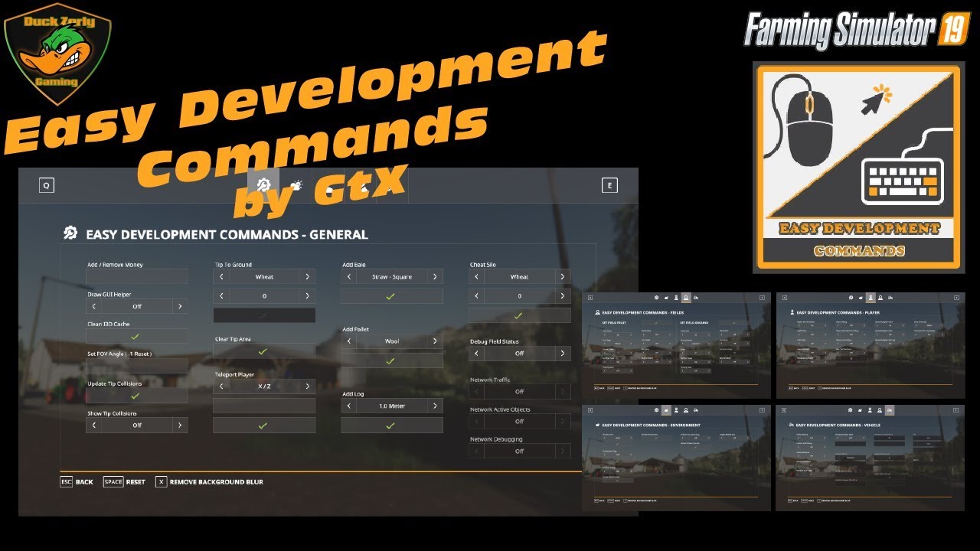Screen dimensions: 980x551
Task: Confirm Add Log checkmark
Action: 391,425
